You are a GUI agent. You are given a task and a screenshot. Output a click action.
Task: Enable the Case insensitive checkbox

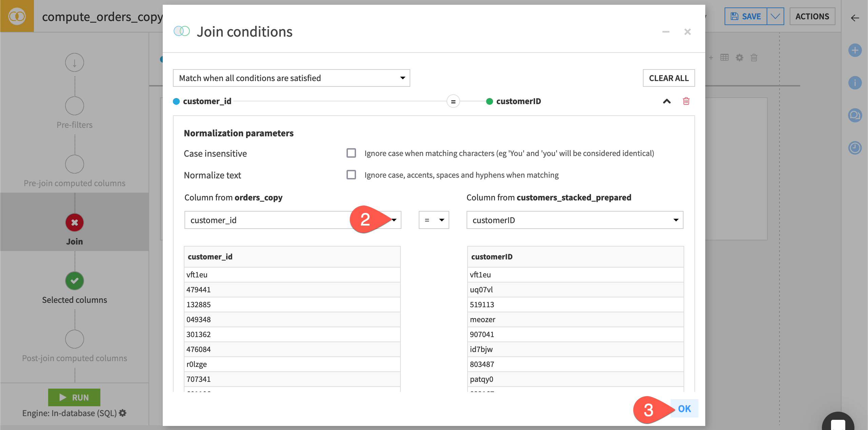click(351, 153)
